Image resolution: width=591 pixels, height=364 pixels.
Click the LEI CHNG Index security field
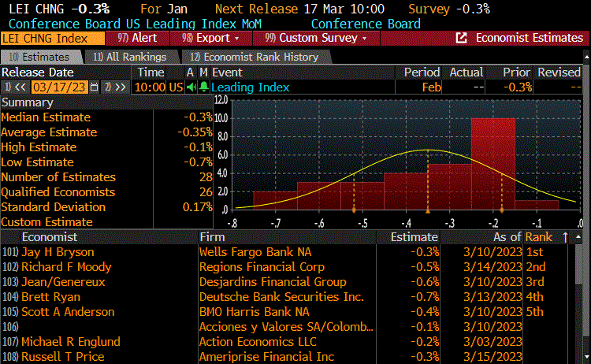[x=53, y=39]
